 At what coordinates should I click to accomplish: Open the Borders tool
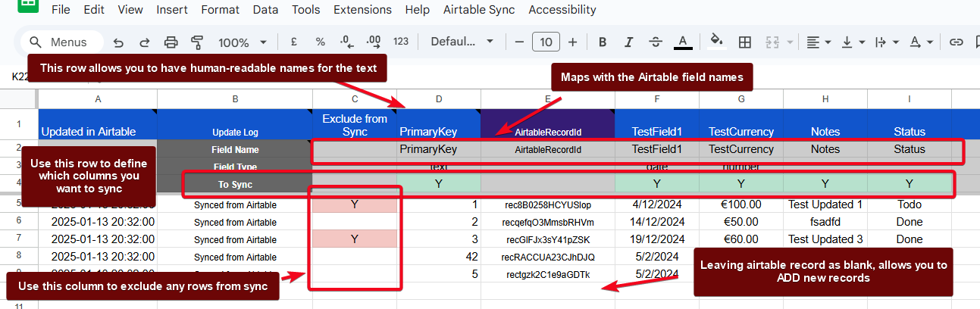point(745,42)
